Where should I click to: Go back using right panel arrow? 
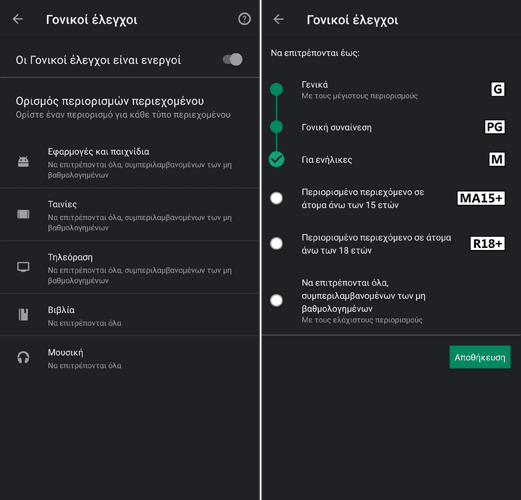[x=278, y=19]
